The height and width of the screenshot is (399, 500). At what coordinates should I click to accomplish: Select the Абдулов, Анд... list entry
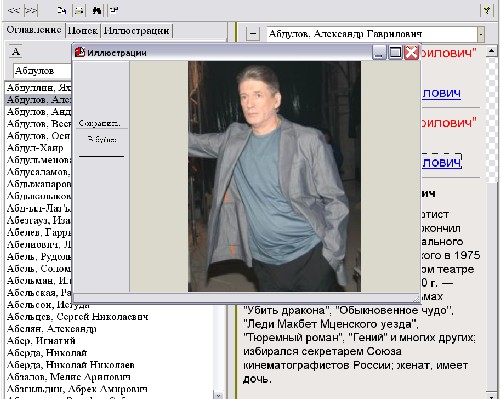click(x=39, y=111)
